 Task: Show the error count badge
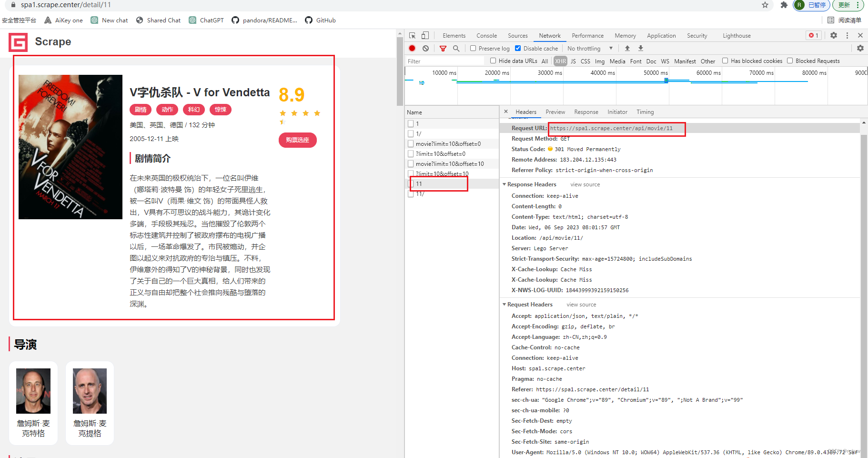[813, 35]
